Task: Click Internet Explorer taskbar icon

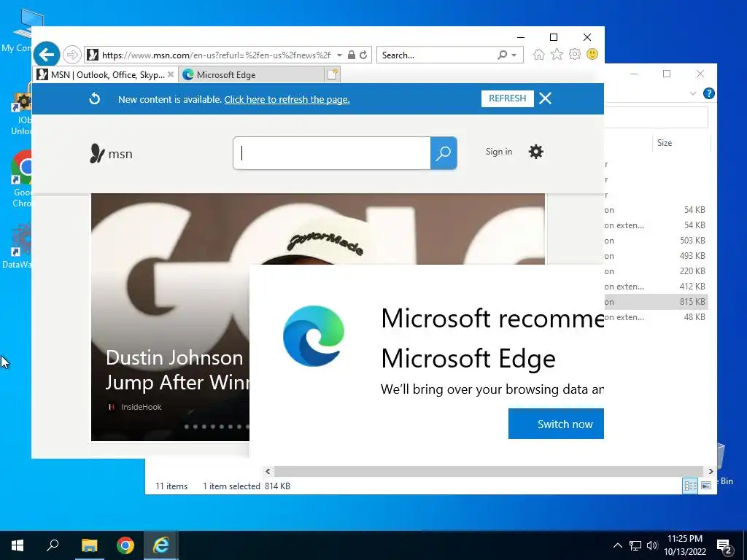Action: coord(161,545)
